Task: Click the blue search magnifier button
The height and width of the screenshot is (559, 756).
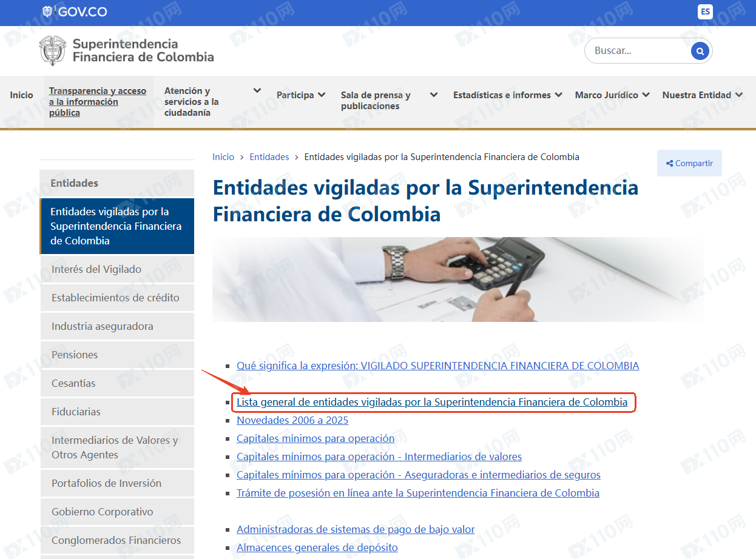Action: click(700, 51)
